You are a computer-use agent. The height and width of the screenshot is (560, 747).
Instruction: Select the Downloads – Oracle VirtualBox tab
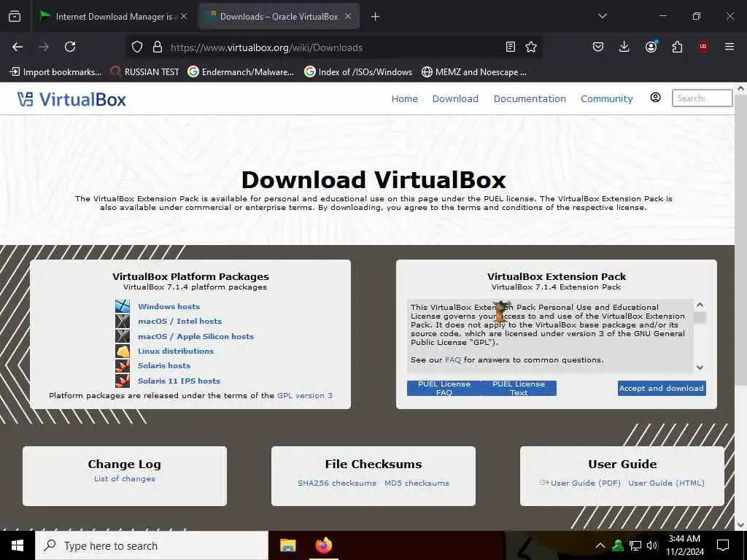(x=279, y=17)
